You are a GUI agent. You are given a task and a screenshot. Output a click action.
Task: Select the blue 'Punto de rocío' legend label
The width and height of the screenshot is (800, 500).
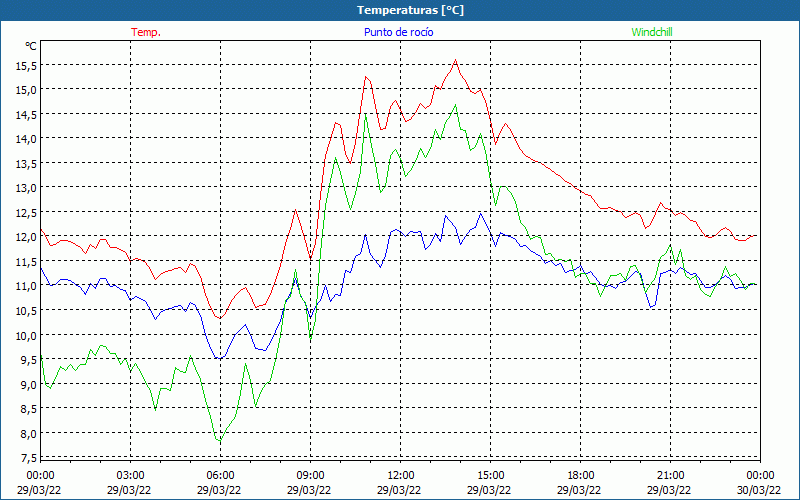tap(398, 32)
